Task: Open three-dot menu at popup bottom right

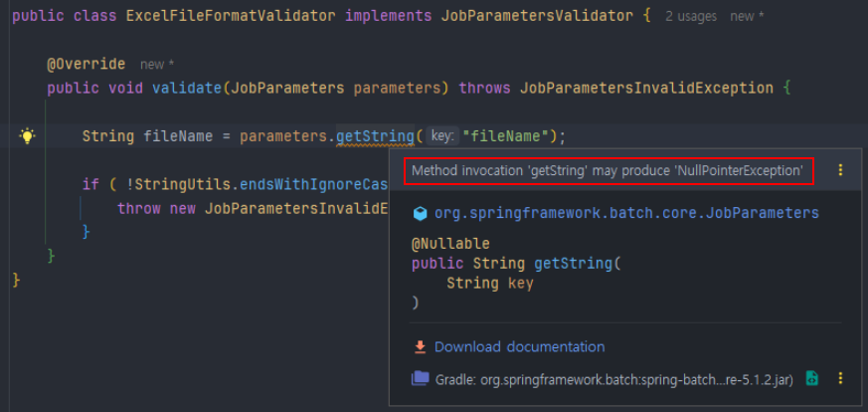Action: click(840, 379)
